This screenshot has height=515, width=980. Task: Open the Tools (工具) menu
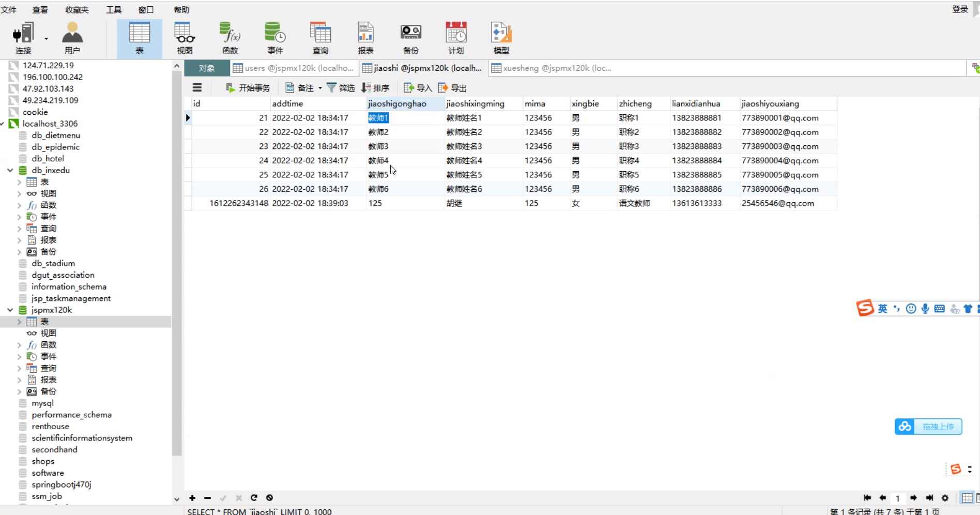point(114,10)
